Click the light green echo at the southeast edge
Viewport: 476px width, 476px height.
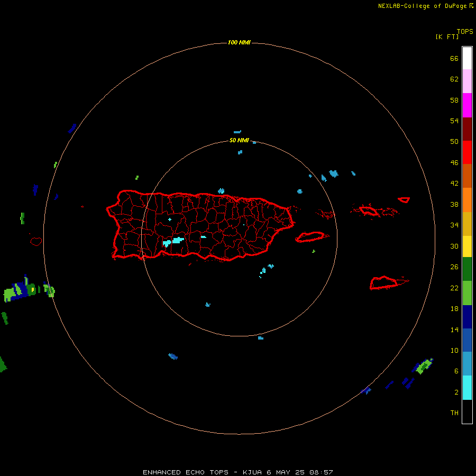click(x=424, y=366)
